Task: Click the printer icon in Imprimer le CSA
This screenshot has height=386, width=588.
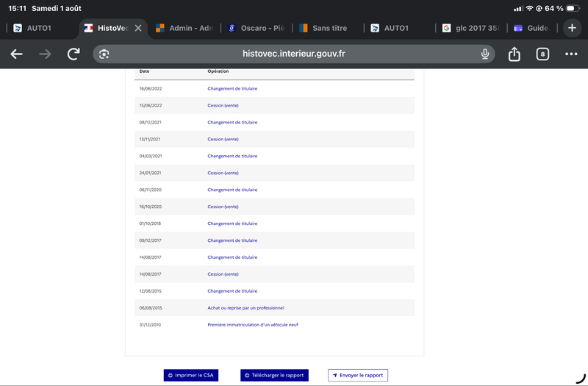Action: point(171,375)
